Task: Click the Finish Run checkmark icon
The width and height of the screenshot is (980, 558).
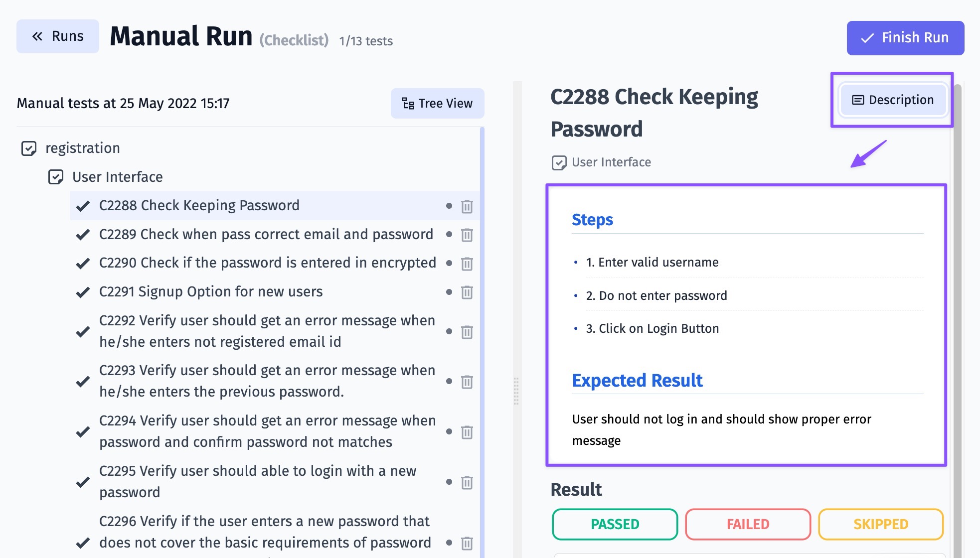Action: 868,37
